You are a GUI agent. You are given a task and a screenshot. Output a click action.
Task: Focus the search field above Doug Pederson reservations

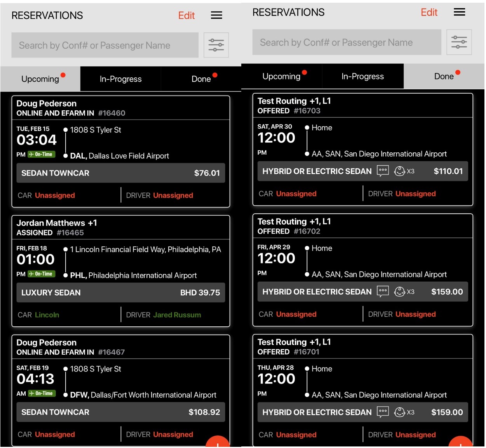pyautogui.click(x=105, y=45)
